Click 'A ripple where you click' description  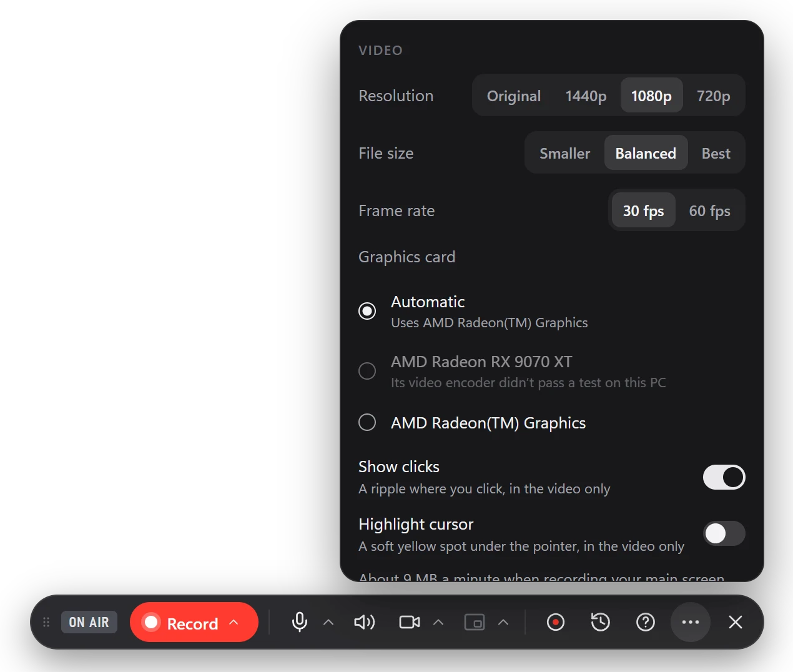pyautogui.click(x=485, y=488)
